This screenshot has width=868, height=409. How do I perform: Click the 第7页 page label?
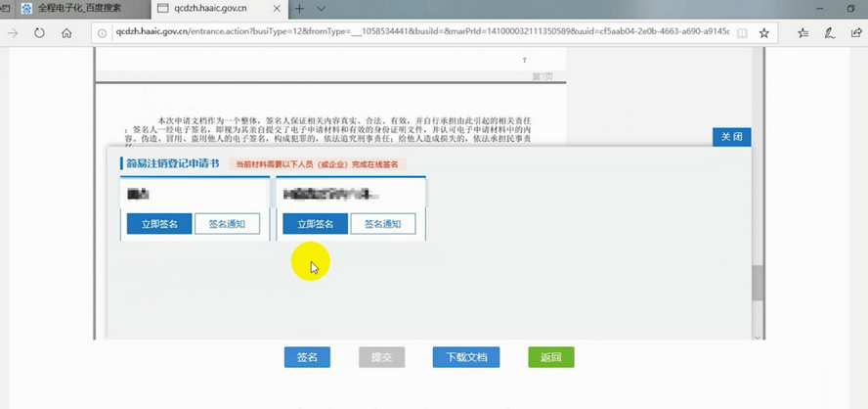[542, 76]
